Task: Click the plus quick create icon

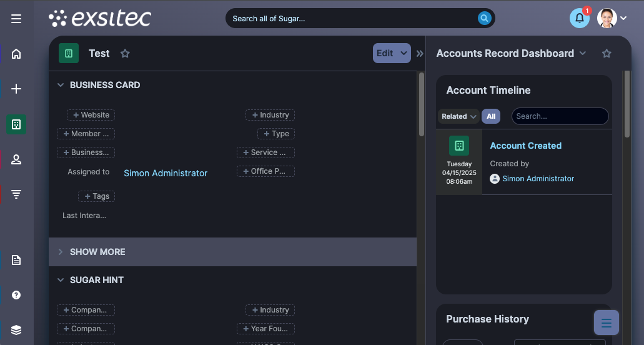Action: (x=16, y=89)
